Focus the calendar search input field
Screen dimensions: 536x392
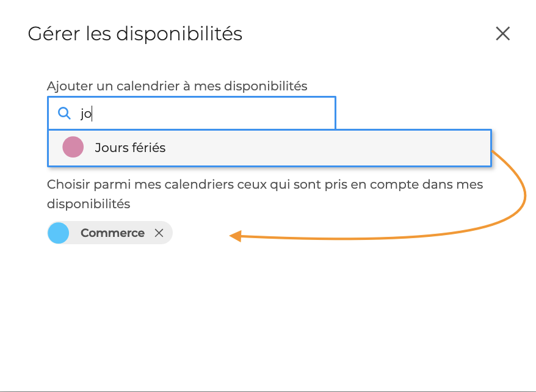(208, 113)
